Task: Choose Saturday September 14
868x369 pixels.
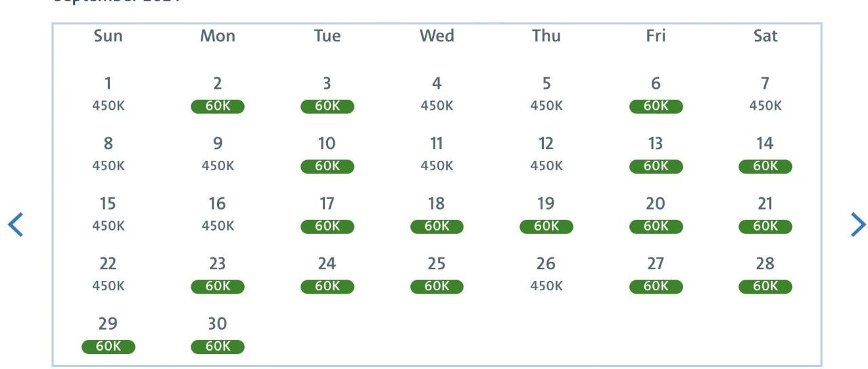Action: pos(765,154)
